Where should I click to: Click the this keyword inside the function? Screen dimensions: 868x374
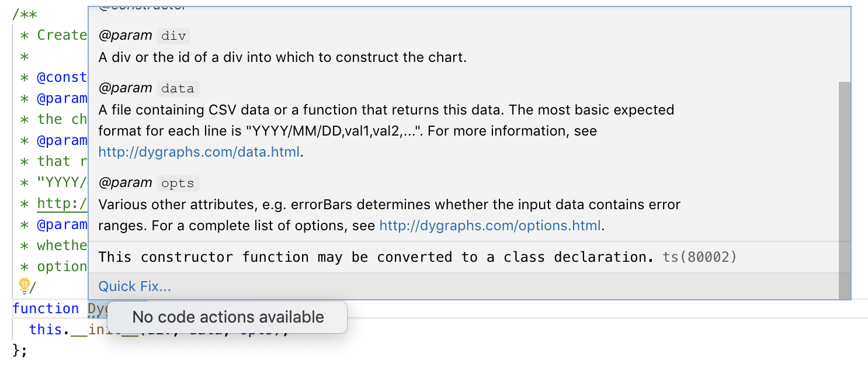[x=46, y=329]
